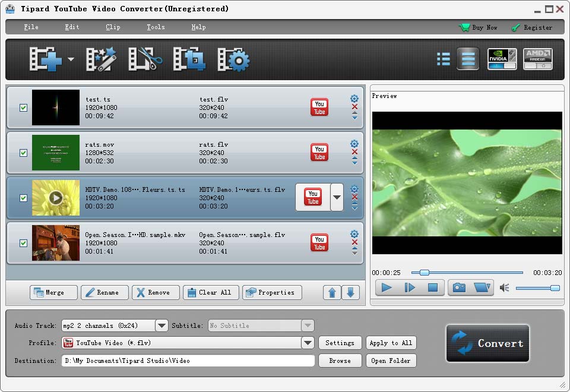Browse for destination folder
The image size is (570, 392).
tap(340, 361)
